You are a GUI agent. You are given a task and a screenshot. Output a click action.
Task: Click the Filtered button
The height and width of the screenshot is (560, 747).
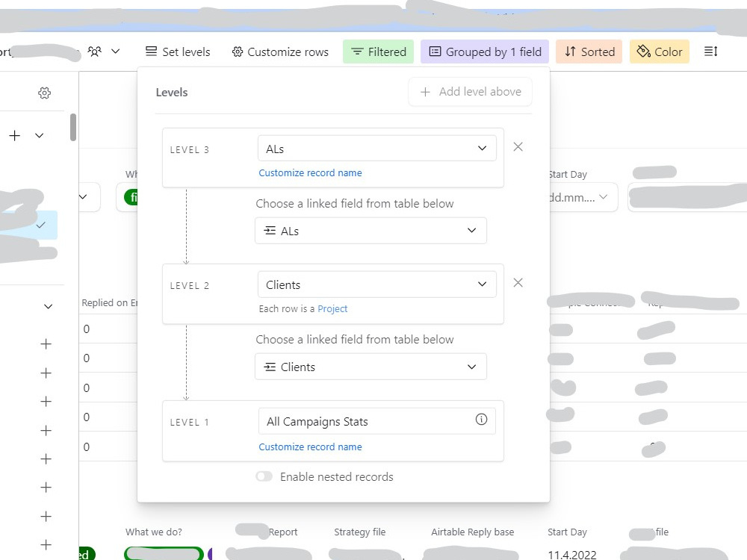pyautogui.click(x=378, y=52)
